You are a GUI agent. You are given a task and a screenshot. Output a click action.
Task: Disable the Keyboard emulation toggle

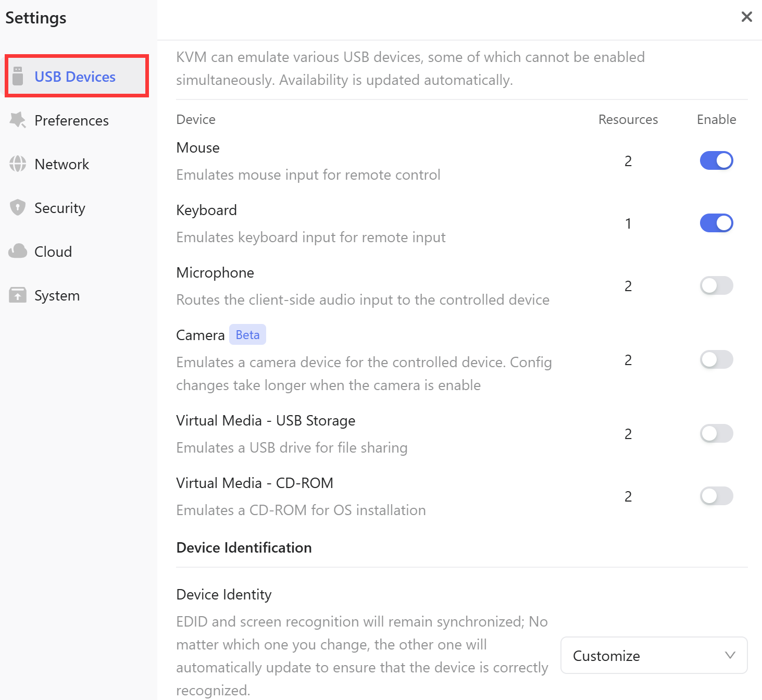[716, 223]
